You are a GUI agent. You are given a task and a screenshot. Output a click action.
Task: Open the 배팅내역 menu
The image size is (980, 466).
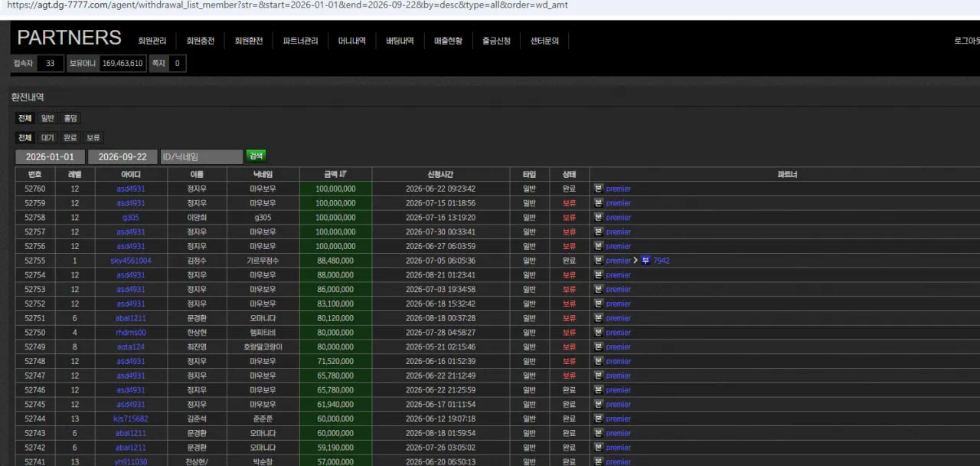400,41
